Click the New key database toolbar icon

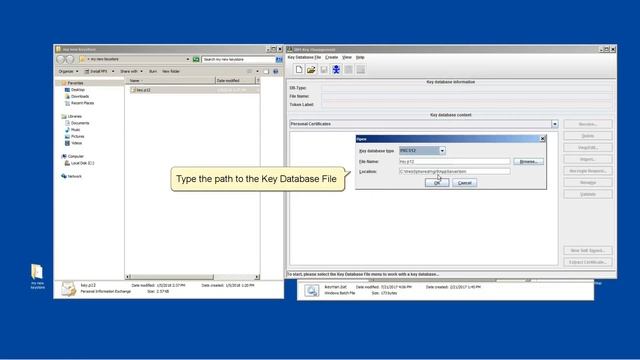(x=299, y=69)
